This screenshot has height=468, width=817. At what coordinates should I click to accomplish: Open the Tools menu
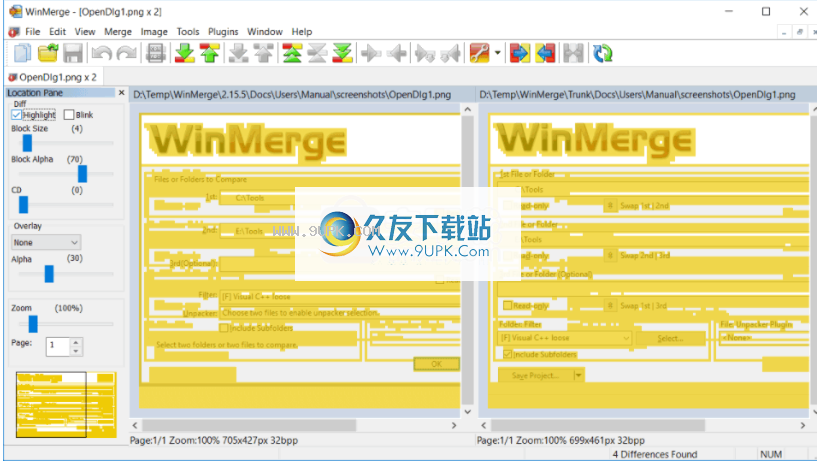pos(188,32)
